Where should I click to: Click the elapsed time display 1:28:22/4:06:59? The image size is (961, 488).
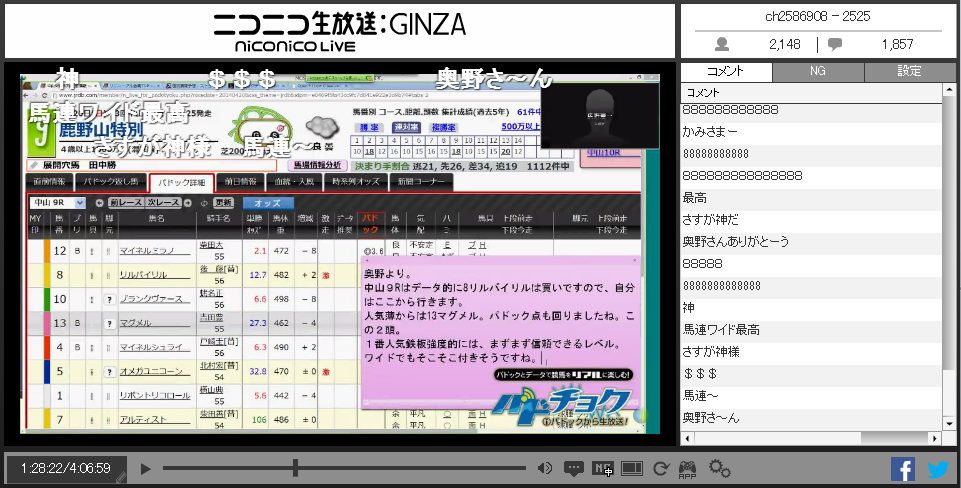coord(66,468)
